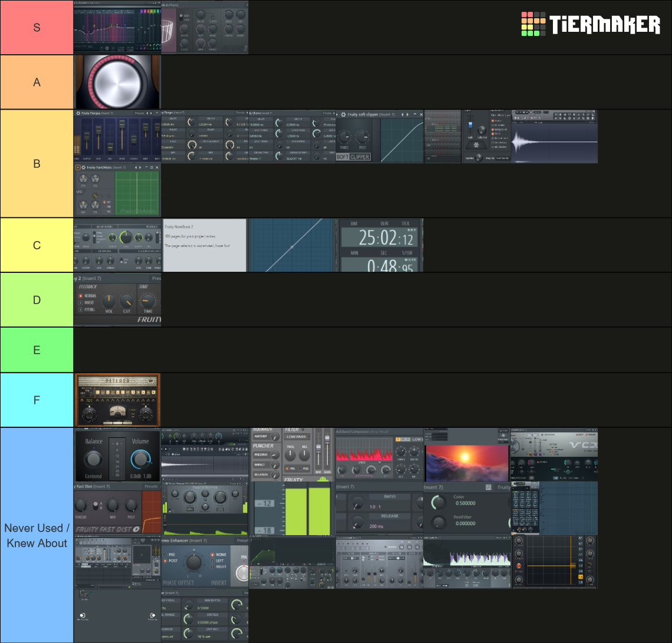Open the Presets list on Stereo Enhancer

pyautogui.click(x=242, y=540)
